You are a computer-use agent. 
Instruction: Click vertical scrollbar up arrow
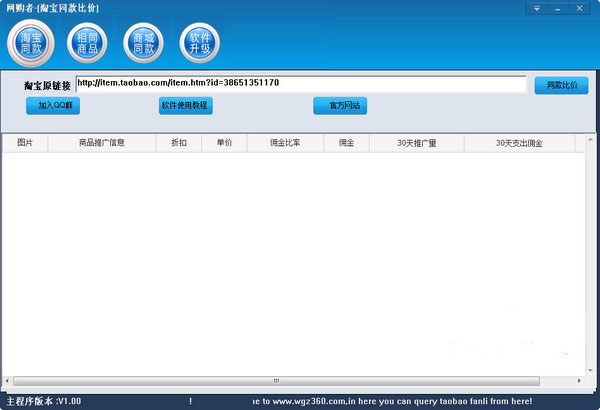coord(590,140)
